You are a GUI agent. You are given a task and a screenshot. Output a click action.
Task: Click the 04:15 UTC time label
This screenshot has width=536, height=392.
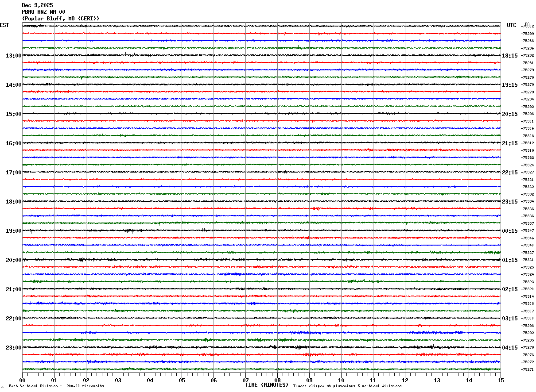[509, 348]
